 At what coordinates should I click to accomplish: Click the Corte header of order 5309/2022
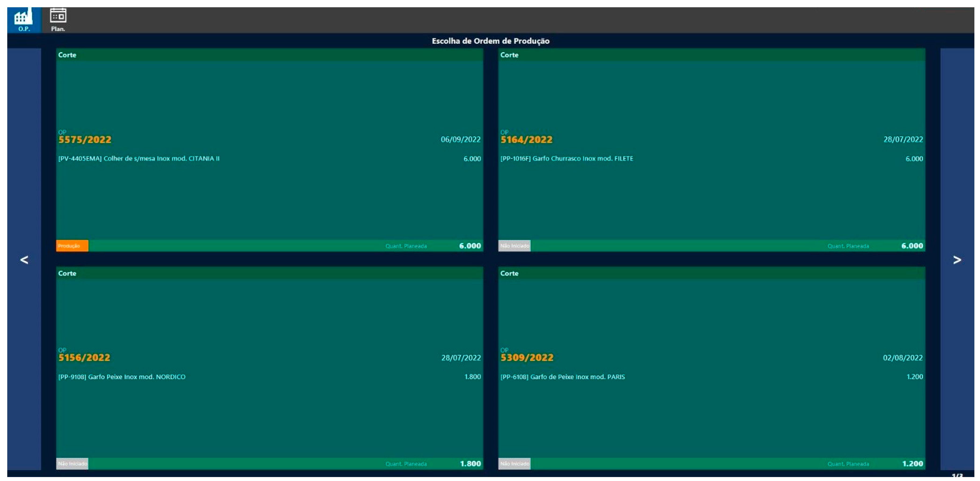(509, 273)
